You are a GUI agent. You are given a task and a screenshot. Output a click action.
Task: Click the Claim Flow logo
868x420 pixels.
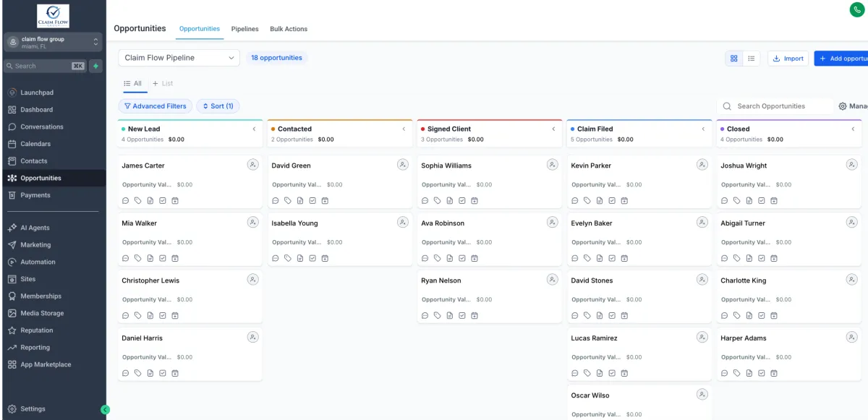[x=53, y=15]
